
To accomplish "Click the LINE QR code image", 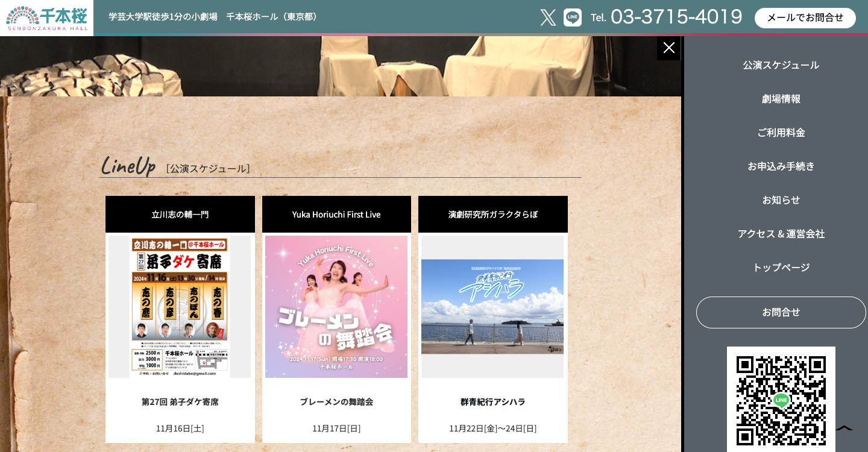I will pos(781,400).
